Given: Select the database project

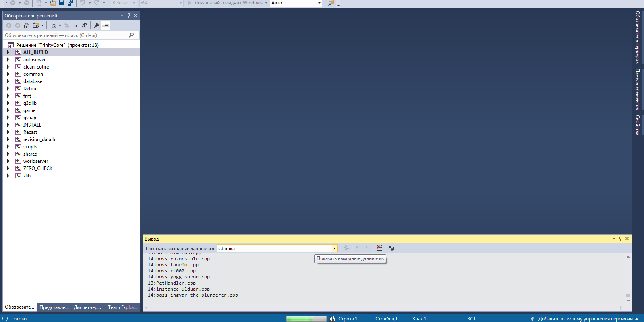Looking at the screenshot, I should pos(33,81).
